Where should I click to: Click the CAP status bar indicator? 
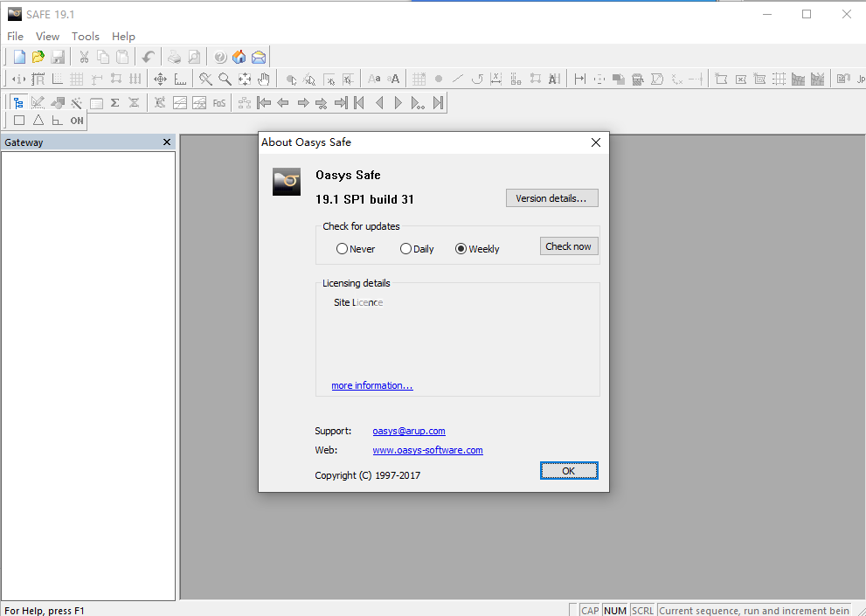[x=589, y=611]
